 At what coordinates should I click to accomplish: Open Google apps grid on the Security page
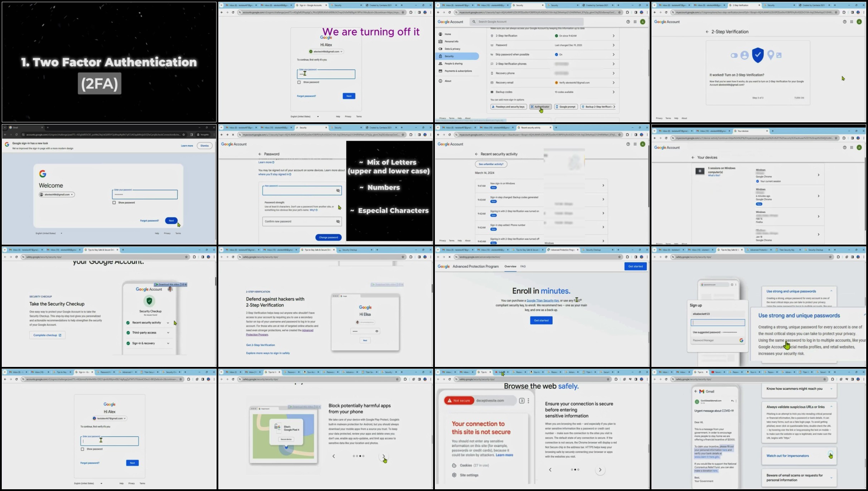[635, 22]
